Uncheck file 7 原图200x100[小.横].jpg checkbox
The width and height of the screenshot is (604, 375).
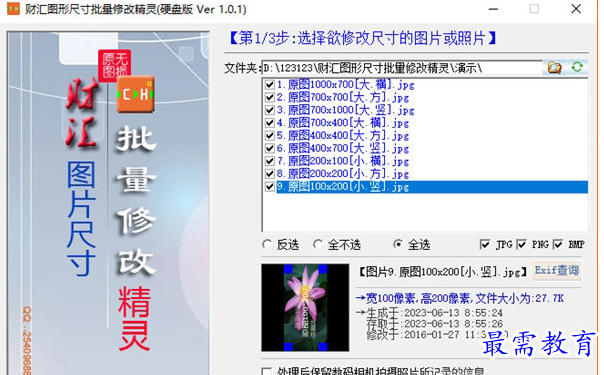point(270,161)
